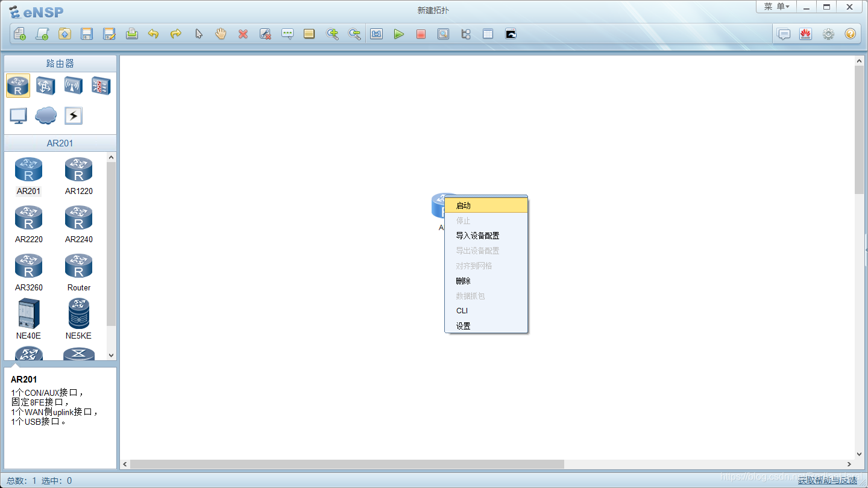Select the PC terminal category

pos(18,115)
